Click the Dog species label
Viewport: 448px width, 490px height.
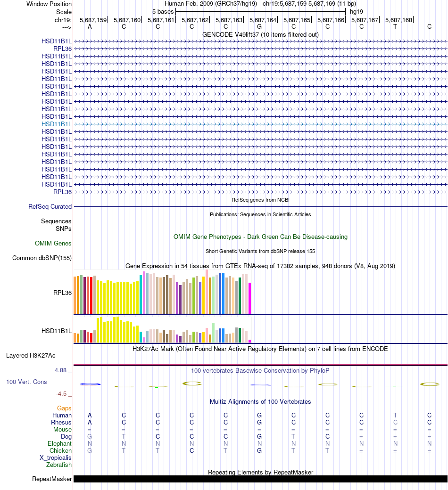pos(66,437)
